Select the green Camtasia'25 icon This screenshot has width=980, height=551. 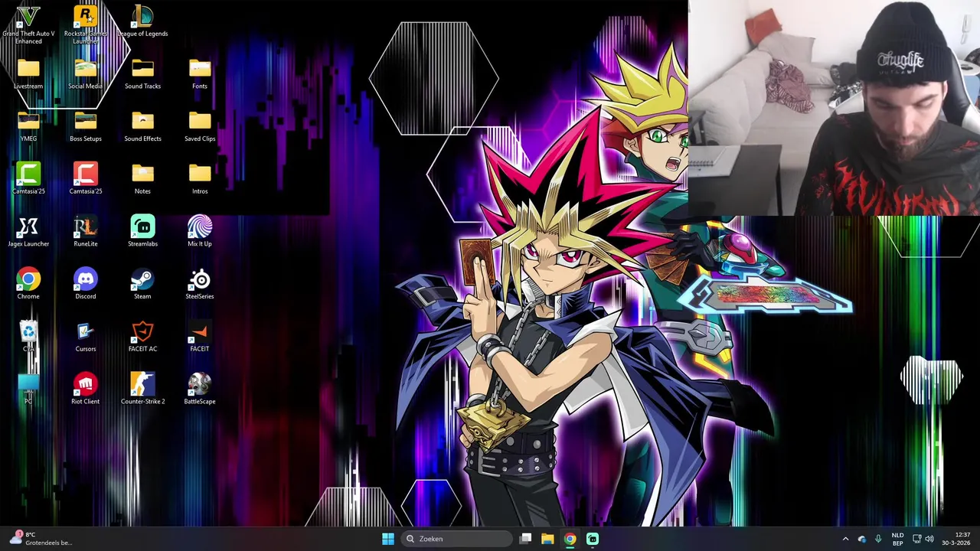point(28,179)
